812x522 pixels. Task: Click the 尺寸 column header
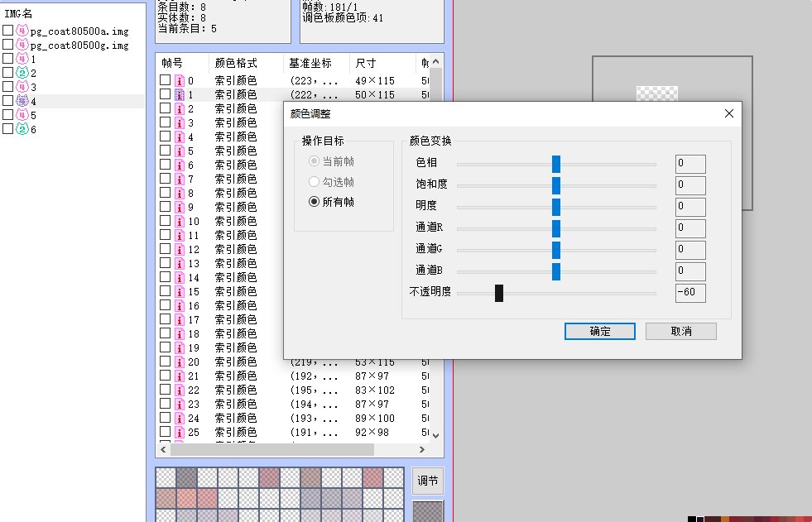tap(382, 63)
